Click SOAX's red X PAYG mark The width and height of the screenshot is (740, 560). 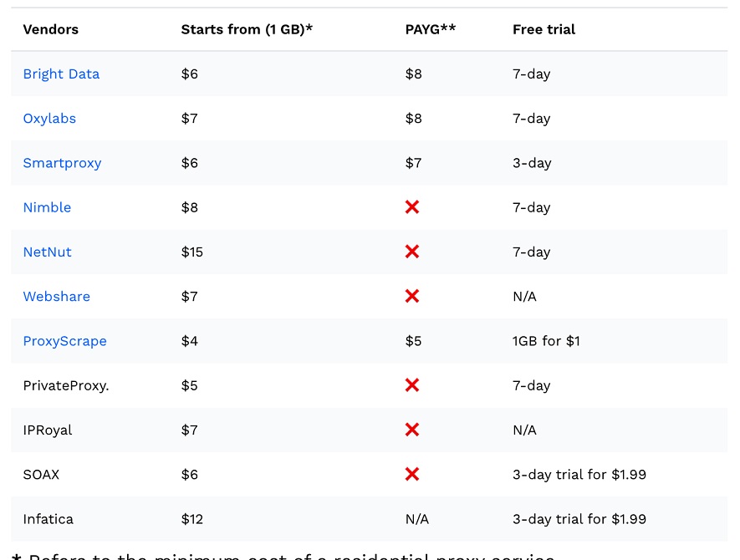412,474
